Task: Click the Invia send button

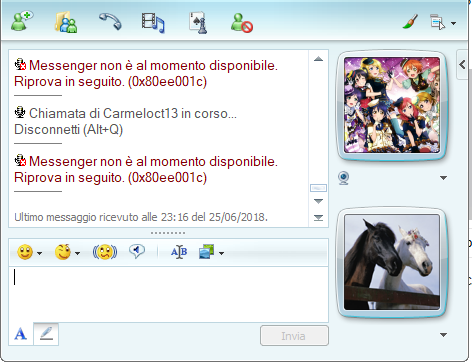Action: (x=294, y=336)
